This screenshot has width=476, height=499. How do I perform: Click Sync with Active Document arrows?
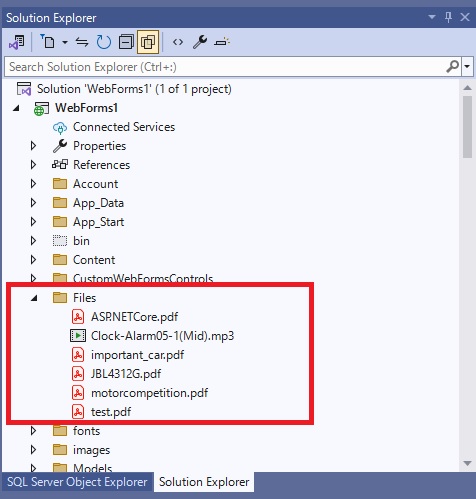click(x=82, y=42)
